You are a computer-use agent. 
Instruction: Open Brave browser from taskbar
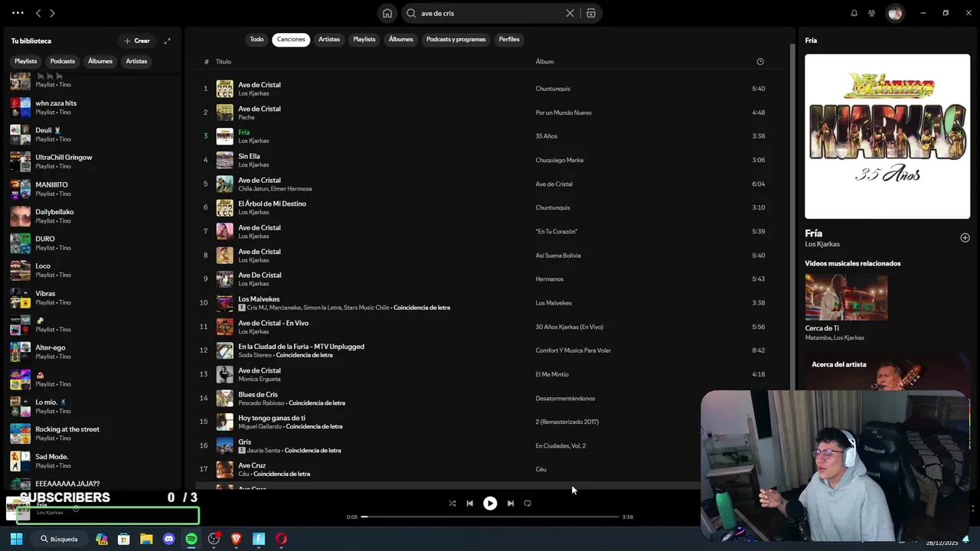(236, 539)
